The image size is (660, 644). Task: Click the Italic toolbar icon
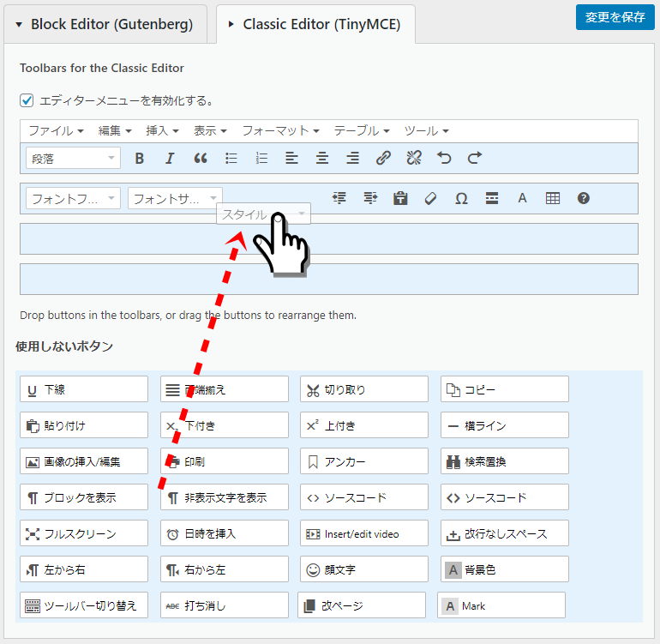point(170,158)
